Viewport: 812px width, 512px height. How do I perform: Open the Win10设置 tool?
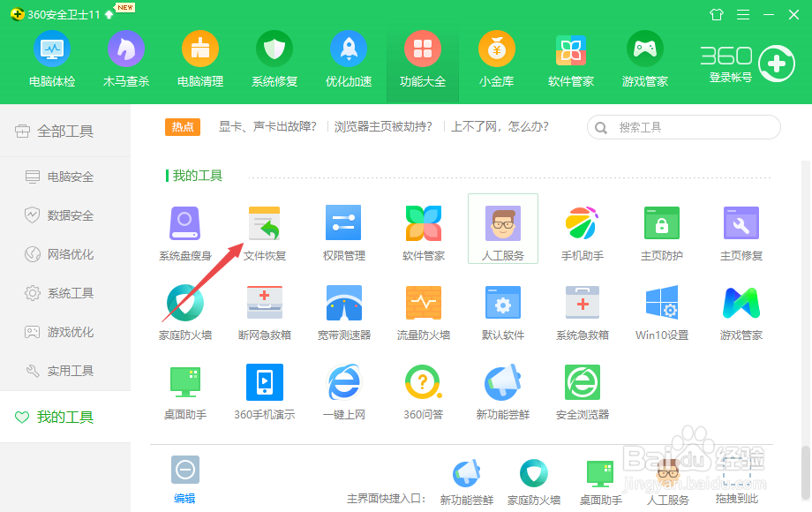coord(661,309)
